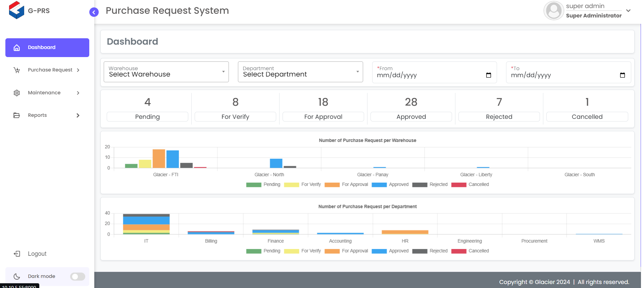Open the Select Department dropdown
The width and height of the screenshot is (644, 288).
tap(300, 72)
